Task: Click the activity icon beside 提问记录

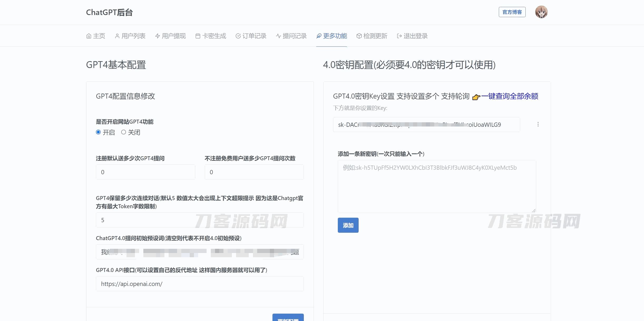Action: (279, 36)
